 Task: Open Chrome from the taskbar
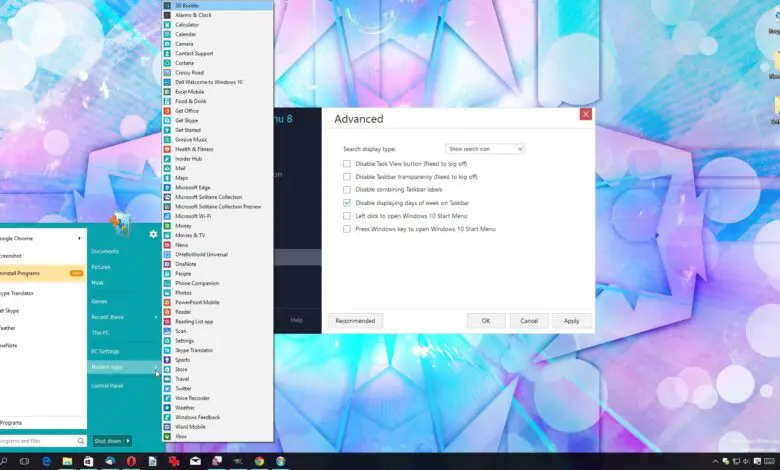click(259, 462)
